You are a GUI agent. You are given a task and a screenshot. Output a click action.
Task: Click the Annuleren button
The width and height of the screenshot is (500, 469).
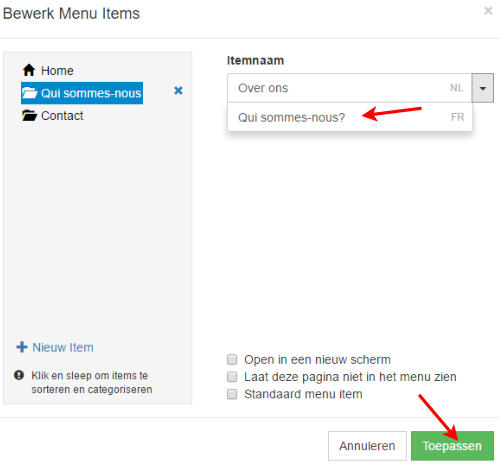coord(367,446)
